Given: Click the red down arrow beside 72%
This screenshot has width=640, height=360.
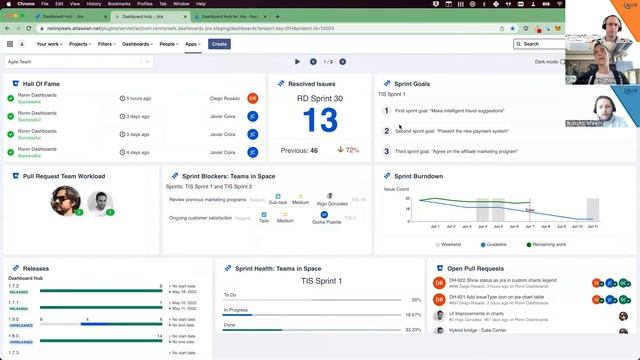Looking at the screenshot, I should coord(340,150).
